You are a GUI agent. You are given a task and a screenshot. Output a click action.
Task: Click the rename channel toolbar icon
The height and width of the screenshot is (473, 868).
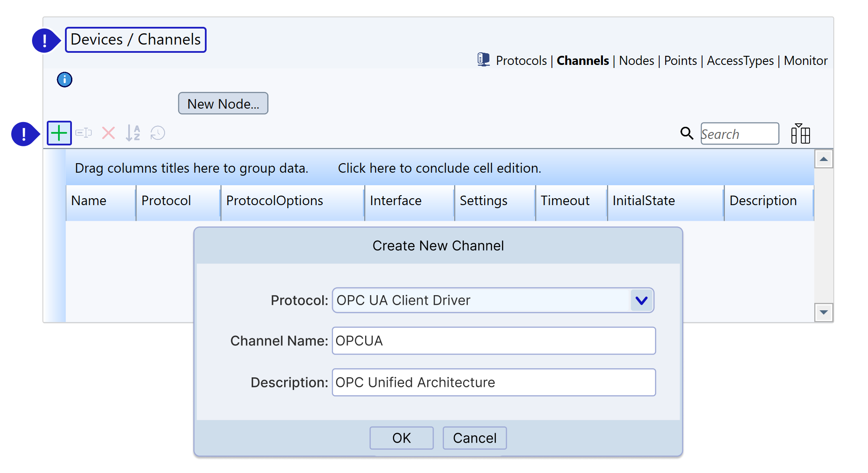[x=84, y=133]
